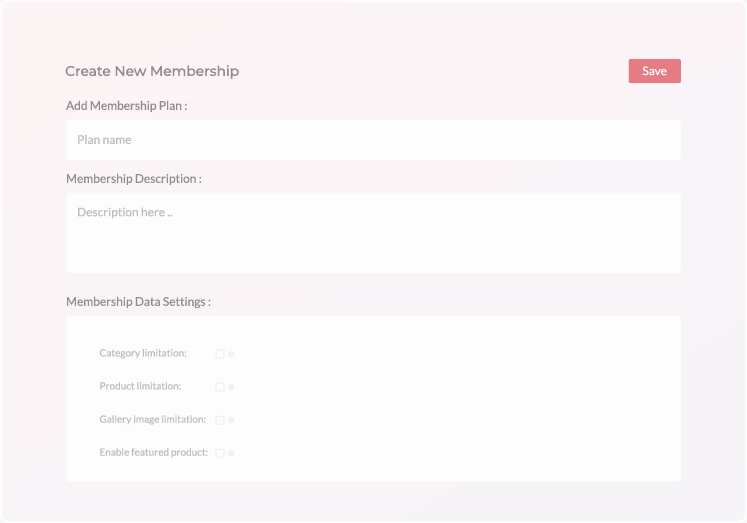Click the "Product limitation:" label text

pos(140,386)
